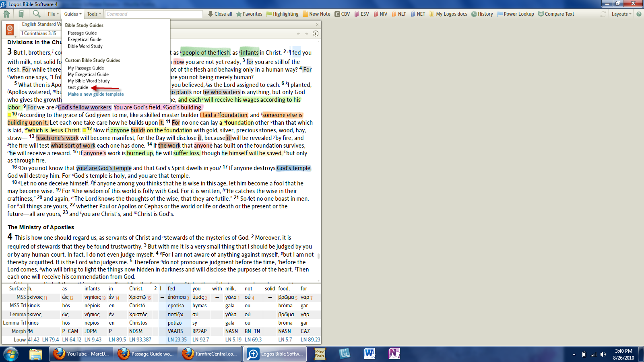Image resolution: width=644 pixels, height=362 pixels.
Task: Click the Greek word γάλα in MSS row
Action: coord(231,297)
